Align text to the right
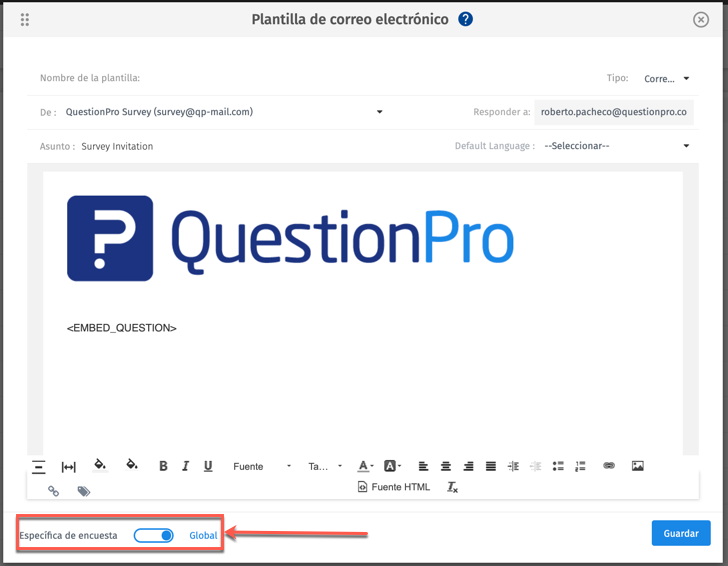Viewport: 728px width, 566px height. (x=468, y=466)
